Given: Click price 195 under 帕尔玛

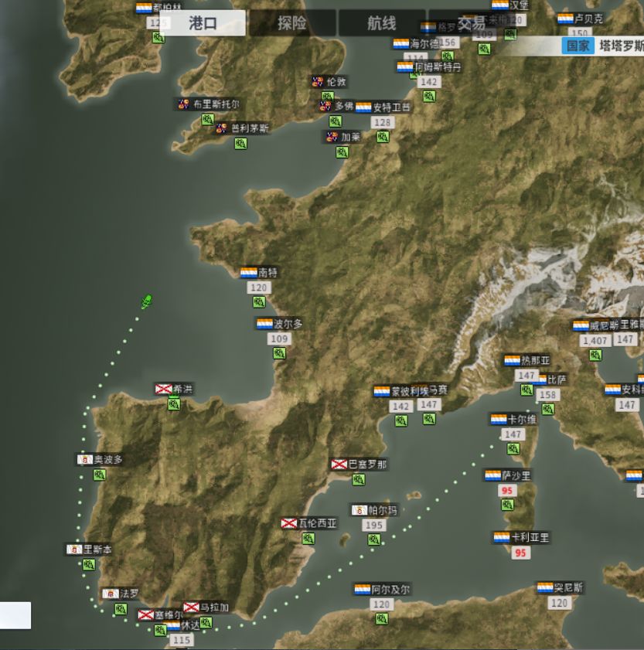Looking at the screenshot, I should [x=374, y=525].
